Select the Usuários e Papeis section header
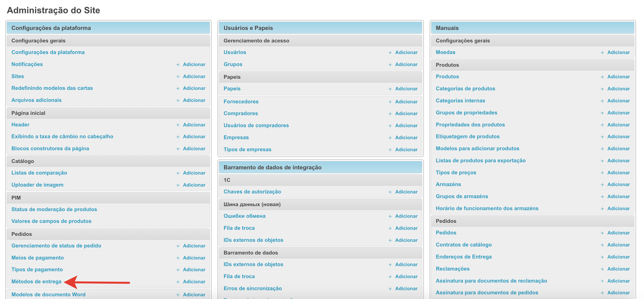 (248, 28)
